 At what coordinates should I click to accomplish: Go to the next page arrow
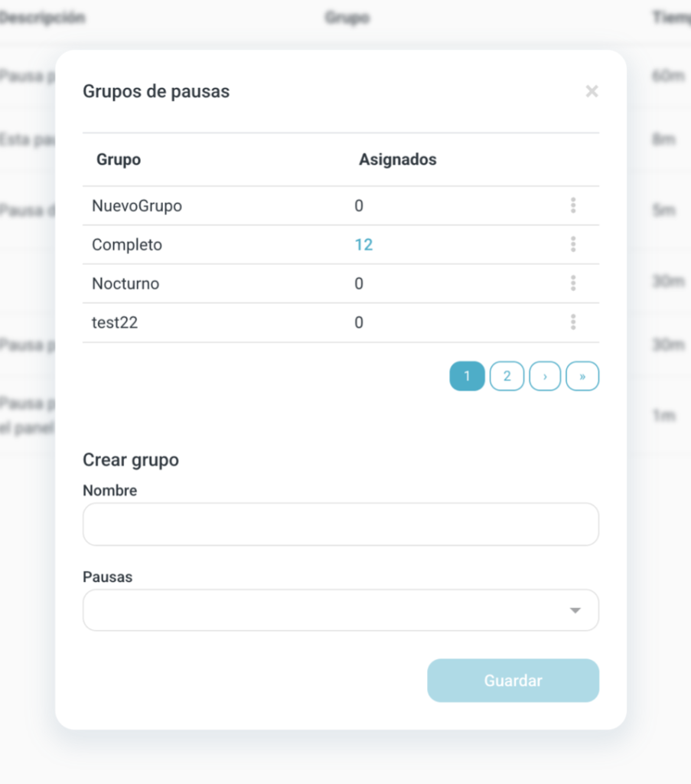(x=545, y=377)
